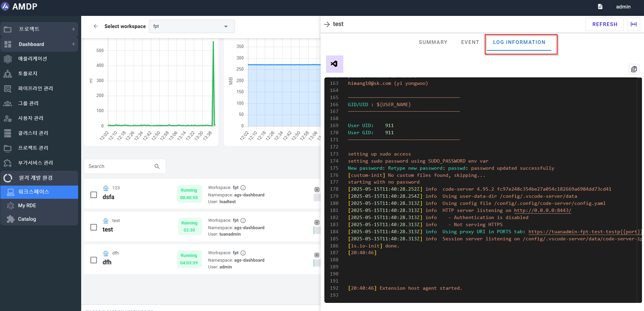Open the admin user menu

[623, 7]
